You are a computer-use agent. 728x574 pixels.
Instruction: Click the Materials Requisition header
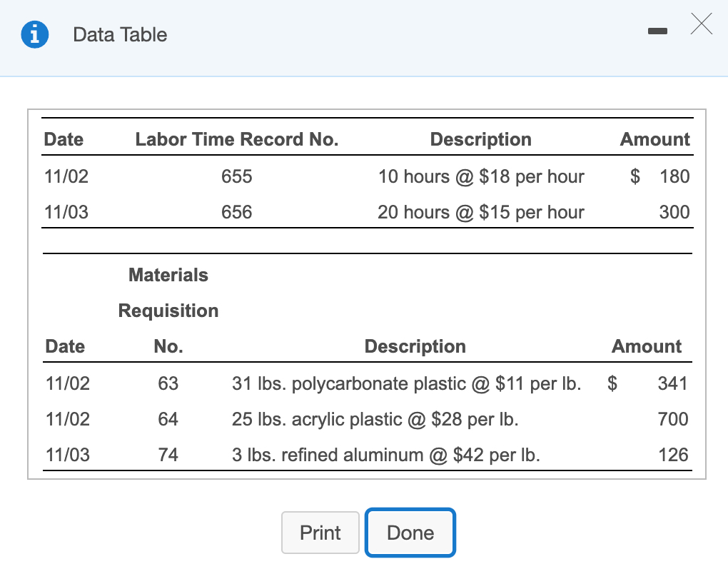point(168,293)
